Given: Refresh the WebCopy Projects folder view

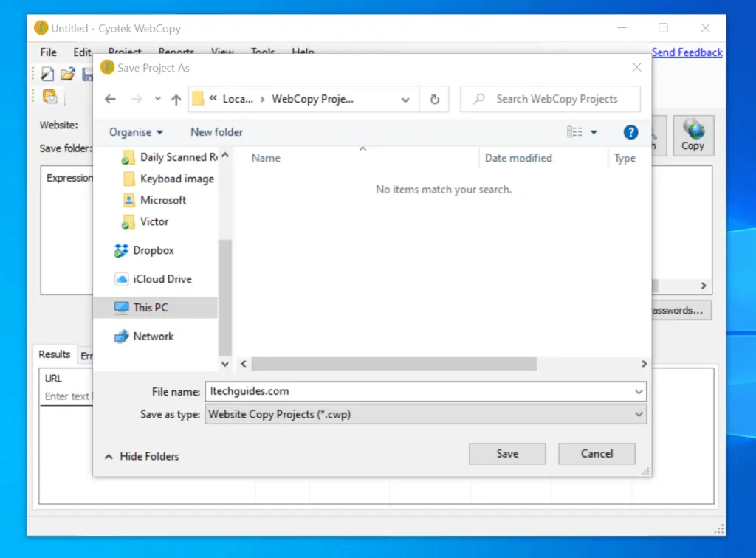Looking at the screenshot, I should (434, 99).
